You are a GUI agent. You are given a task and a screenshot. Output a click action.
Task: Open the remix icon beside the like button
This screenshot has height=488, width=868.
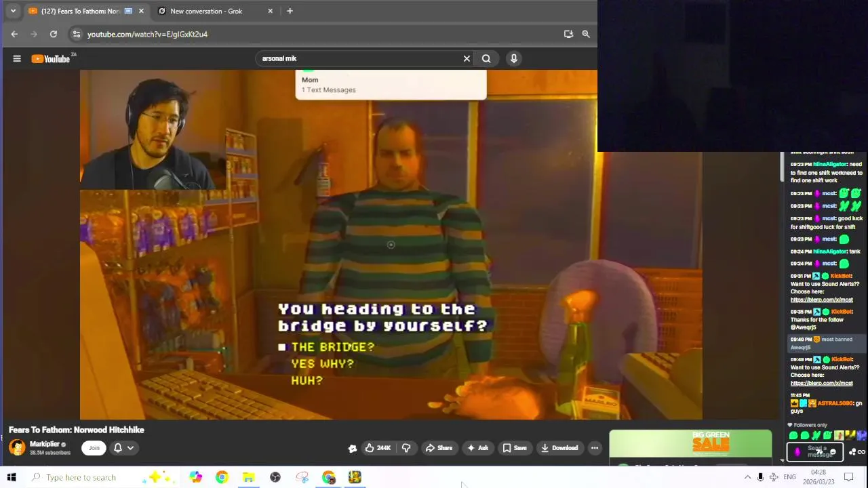click(x=353, y=448)
